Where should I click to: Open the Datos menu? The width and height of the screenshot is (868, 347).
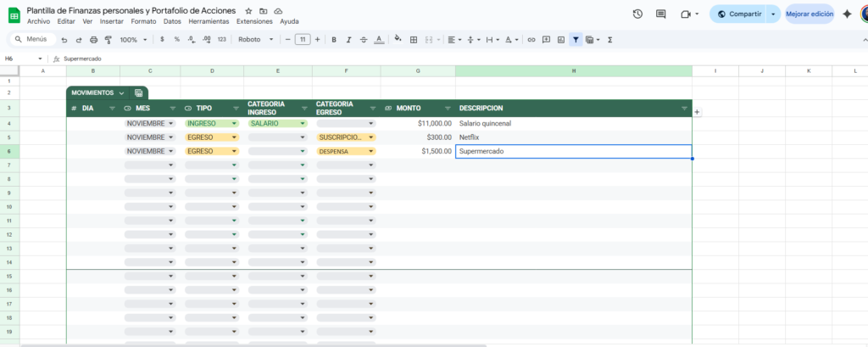(172, 21)
